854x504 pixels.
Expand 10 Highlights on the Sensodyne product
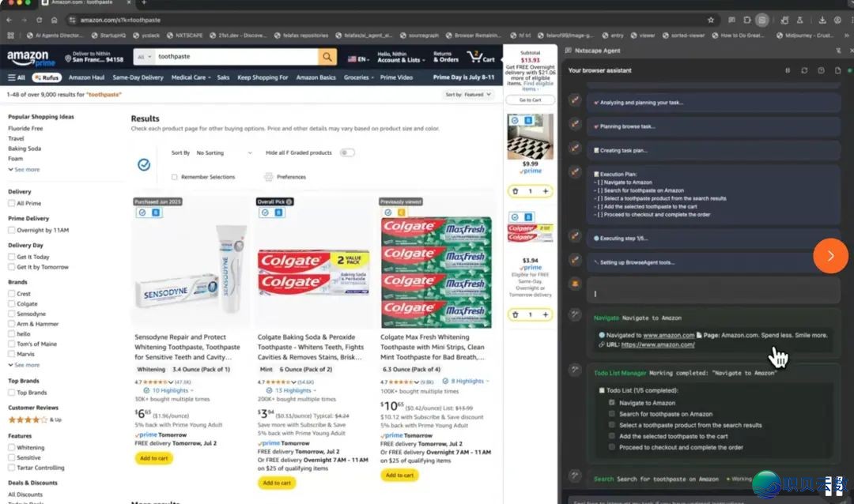point(169,391)
